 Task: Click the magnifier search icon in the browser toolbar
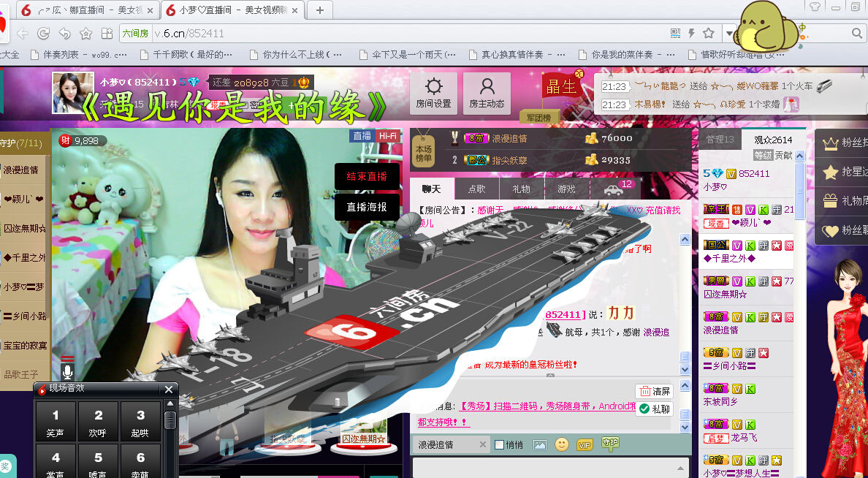point(857,33)
